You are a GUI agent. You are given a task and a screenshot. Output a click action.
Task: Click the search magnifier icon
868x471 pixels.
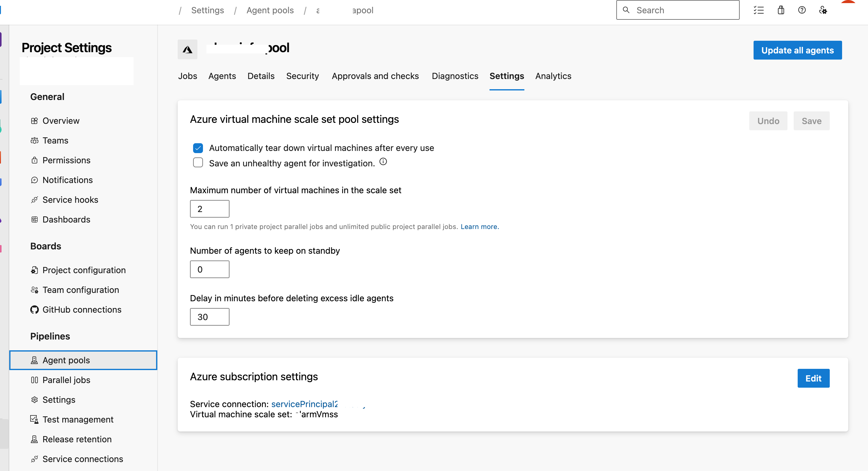pos(626,10)
